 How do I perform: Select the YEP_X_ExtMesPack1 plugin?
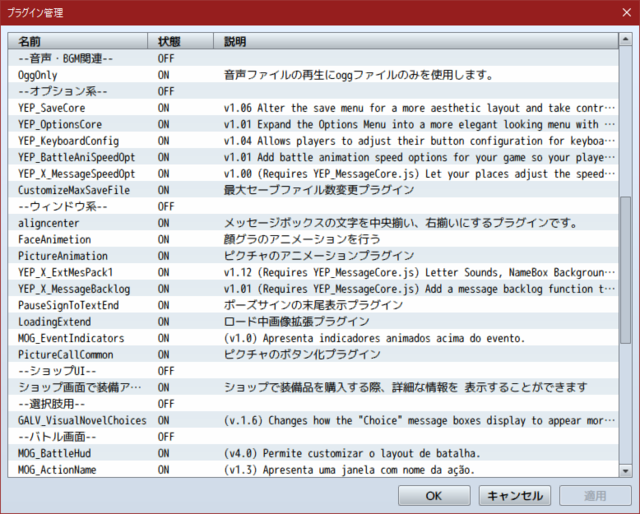313,272
